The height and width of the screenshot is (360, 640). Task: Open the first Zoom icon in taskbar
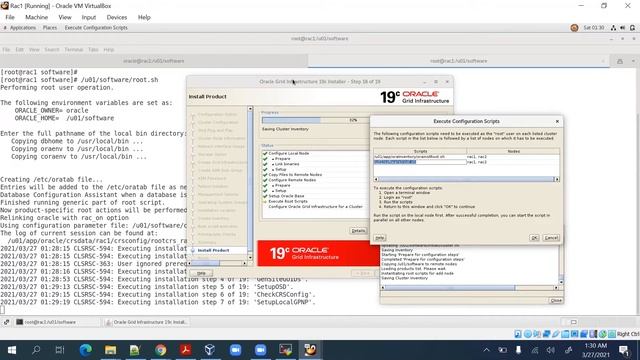click(x=235, y=350)
